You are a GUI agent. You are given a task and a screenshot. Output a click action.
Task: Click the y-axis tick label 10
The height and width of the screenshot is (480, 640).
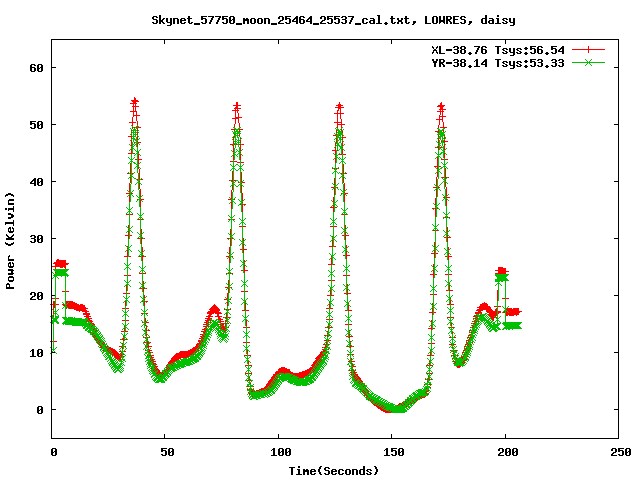click(x=36, y=353)
